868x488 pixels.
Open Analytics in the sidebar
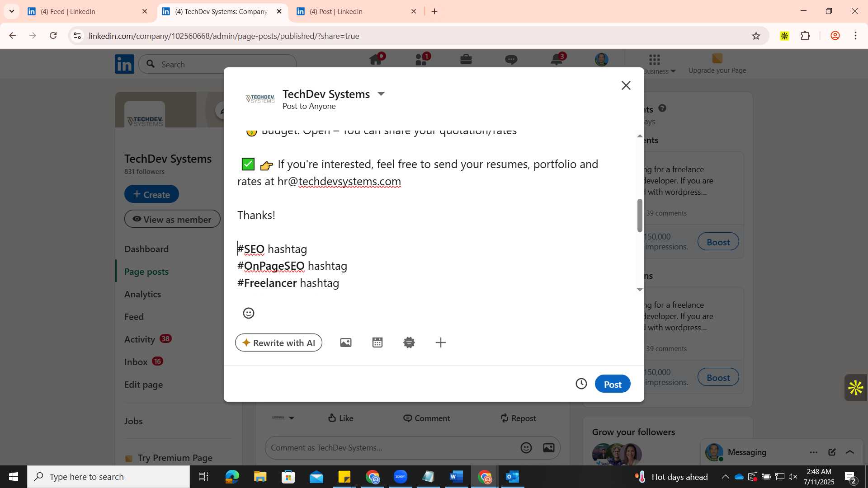[x=143, y=294]
